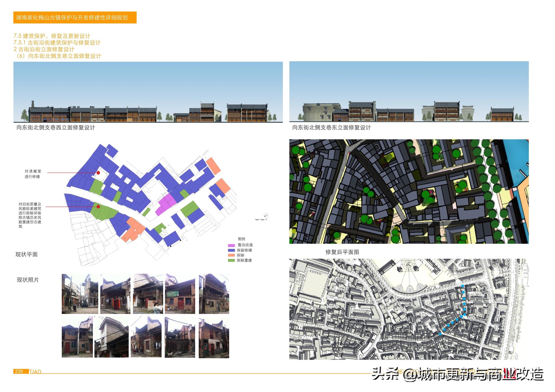
Task: Click the 修复后平面图 caption
Action: (342, 252)
